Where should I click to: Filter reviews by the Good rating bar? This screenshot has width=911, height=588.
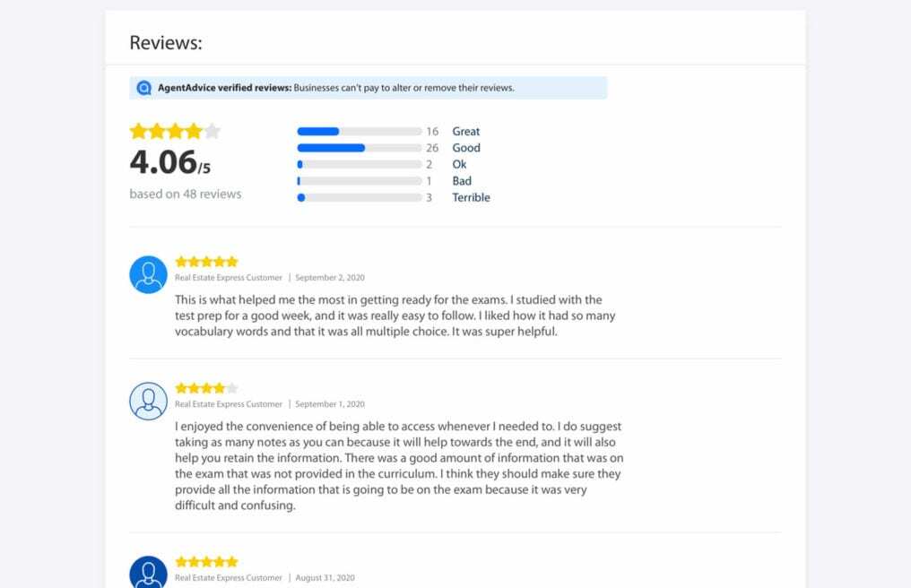(359, 148)
